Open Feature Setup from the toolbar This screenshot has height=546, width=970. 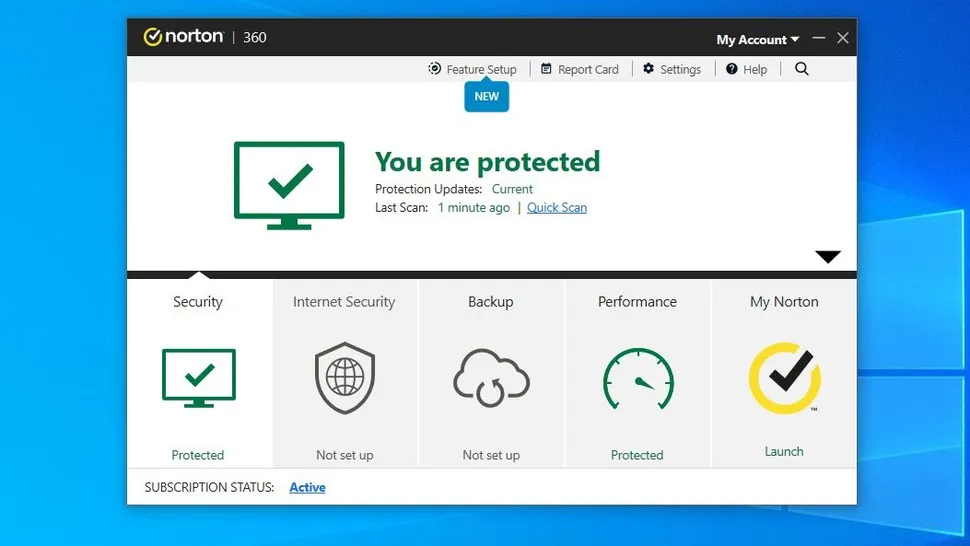tap(473, 69)
